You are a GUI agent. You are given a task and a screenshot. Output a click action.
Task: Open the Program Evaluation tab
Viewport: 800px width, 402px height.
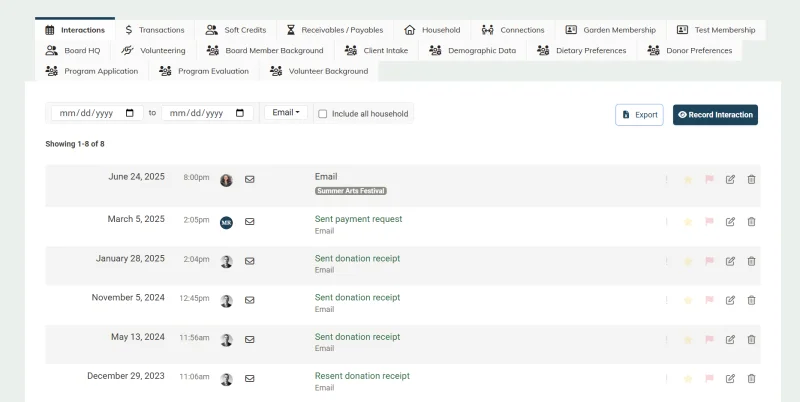pos(204,71)
